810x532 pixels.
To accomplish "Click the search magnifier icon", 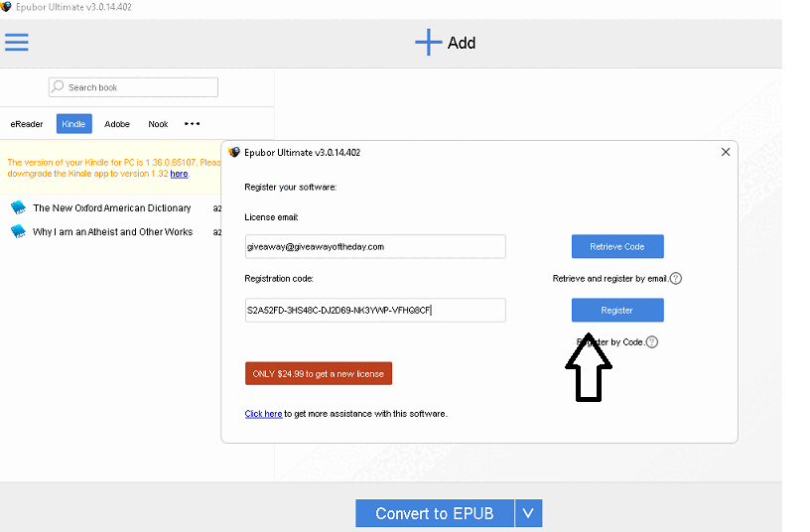I will pyautogui.click(x=58, y=87).
